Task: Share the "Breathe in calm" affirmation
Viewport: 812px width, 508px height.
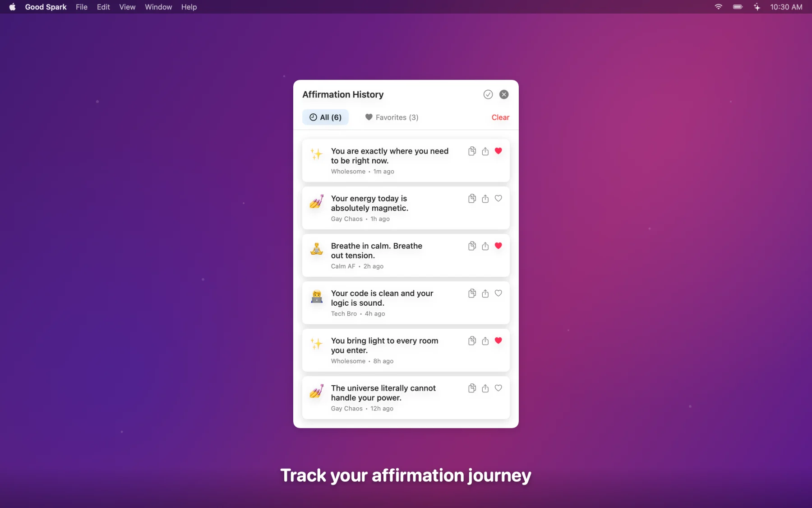Action: (485, 246)
